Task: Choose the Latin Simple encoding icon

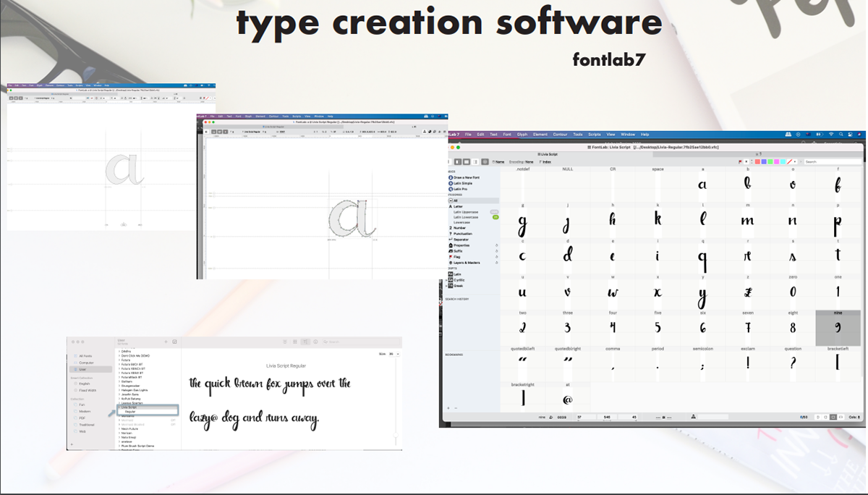Action: click(451, 183)
